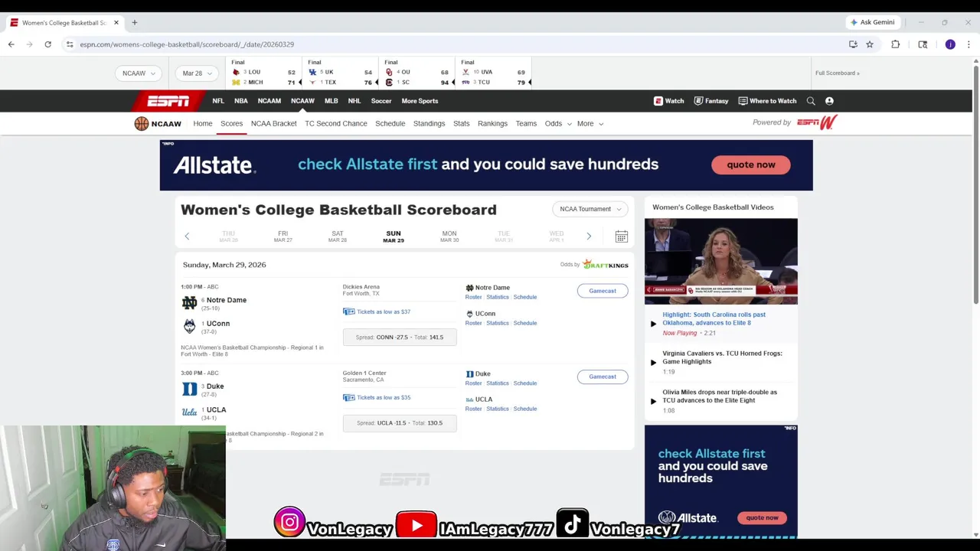The image size is (980, 551).
Task: Open the Watch icon link
Action: [x=669, y=101]
